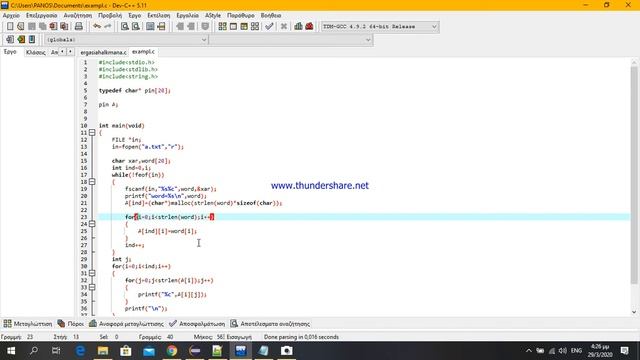The width and height of the screenshot is (640, 360).
Task: Open Find dialog from toolbar
Action: pos(125,27)
